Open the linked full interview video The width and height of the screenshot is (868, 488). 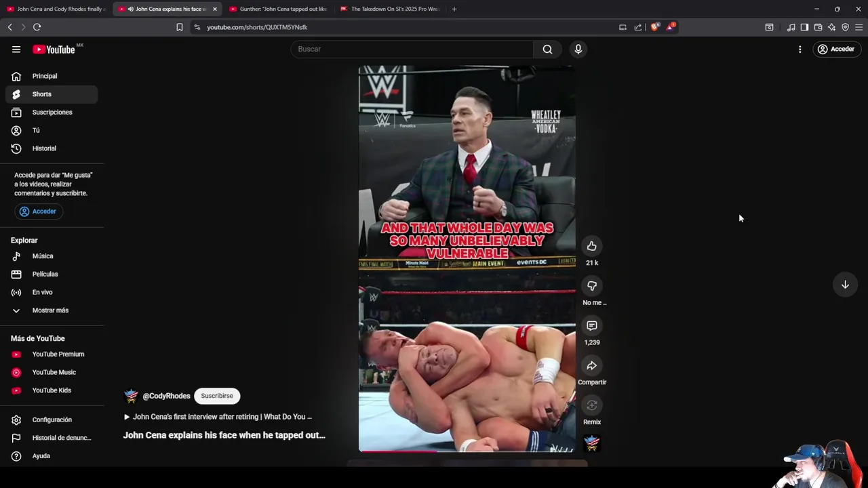pyautogui.click(x=218, y=417)
